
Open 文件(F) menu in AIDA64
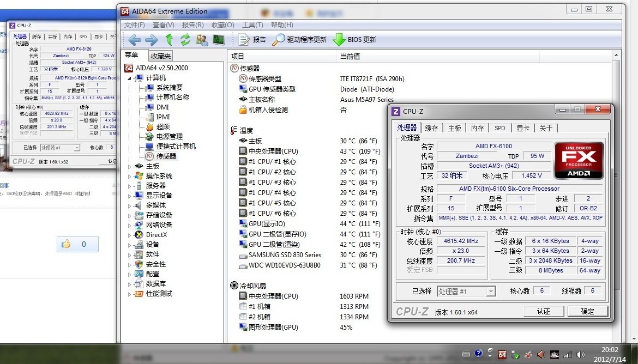point(134,25)
